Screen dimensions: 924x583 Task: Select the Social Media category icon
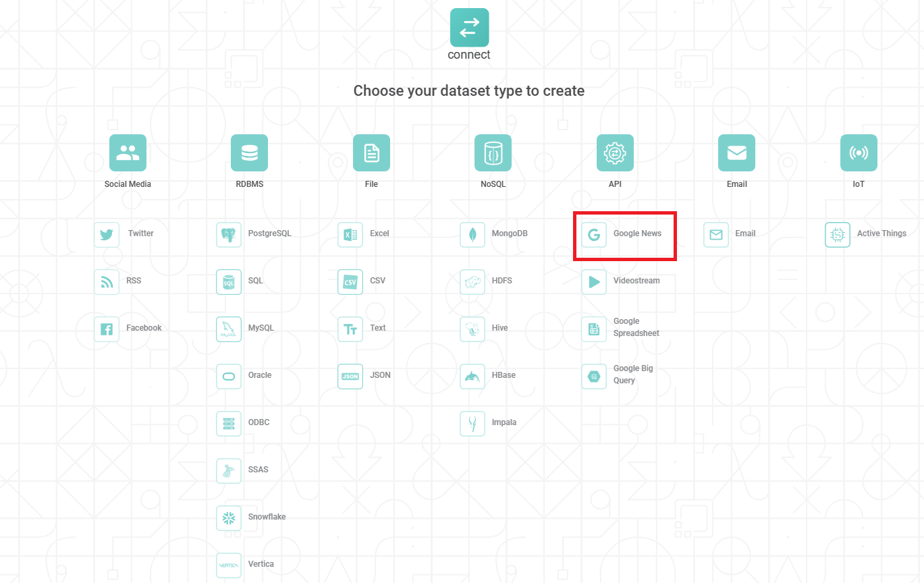[x=128, y=152]
